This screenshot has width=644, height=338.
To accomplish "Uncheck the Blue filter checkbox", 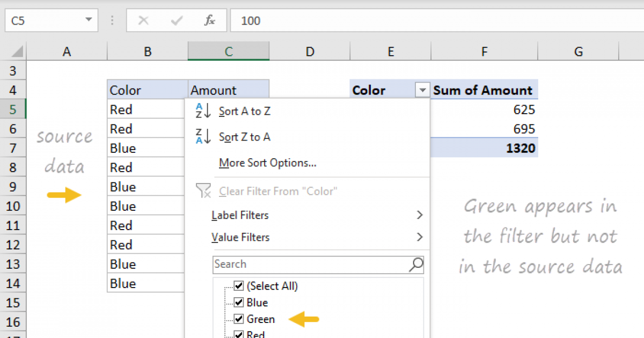I will tap(239, 302).
